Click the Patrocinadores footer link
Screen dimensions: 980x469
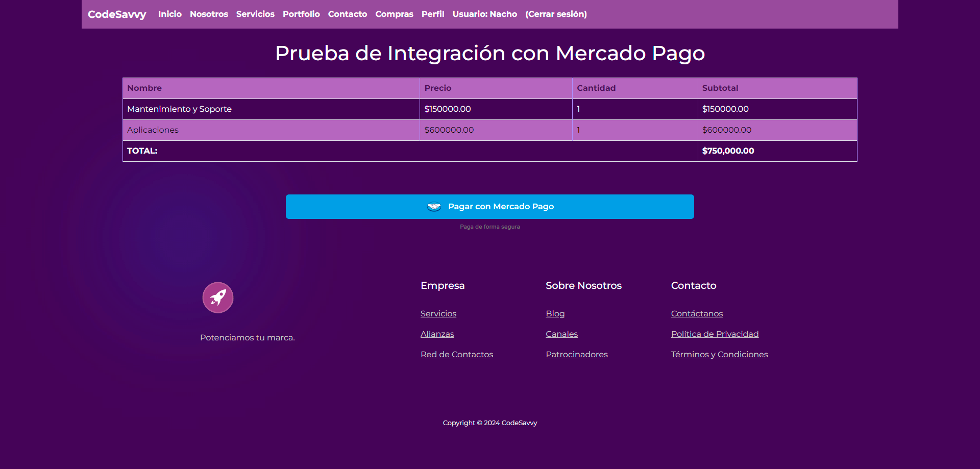[x=577, y=355]
